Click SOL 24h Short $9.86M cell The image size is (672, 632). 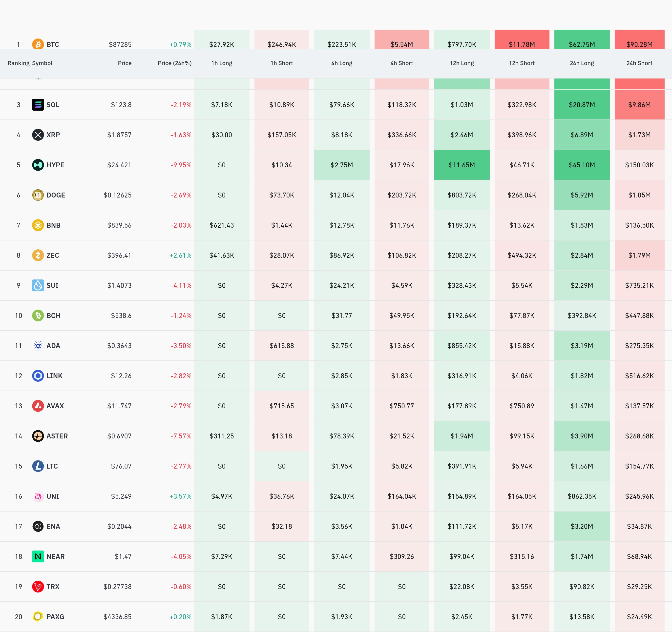pos(639,105)
